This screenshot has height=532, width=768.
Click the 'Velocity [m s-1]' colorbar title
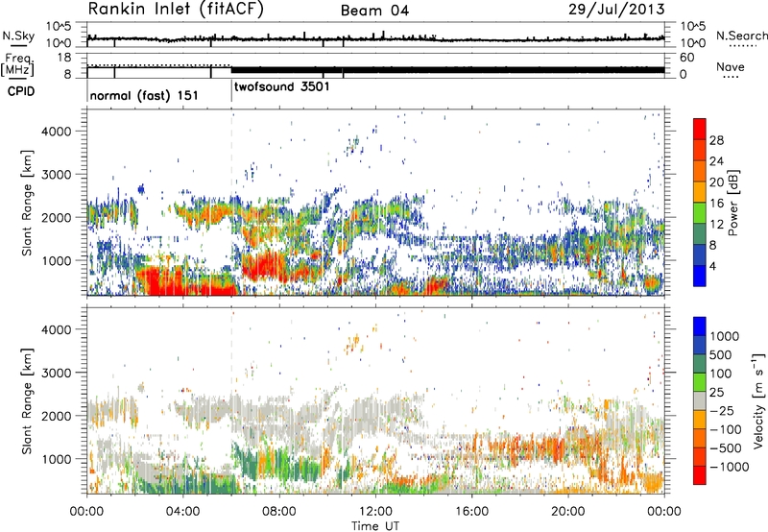click(x=758, y=400)
